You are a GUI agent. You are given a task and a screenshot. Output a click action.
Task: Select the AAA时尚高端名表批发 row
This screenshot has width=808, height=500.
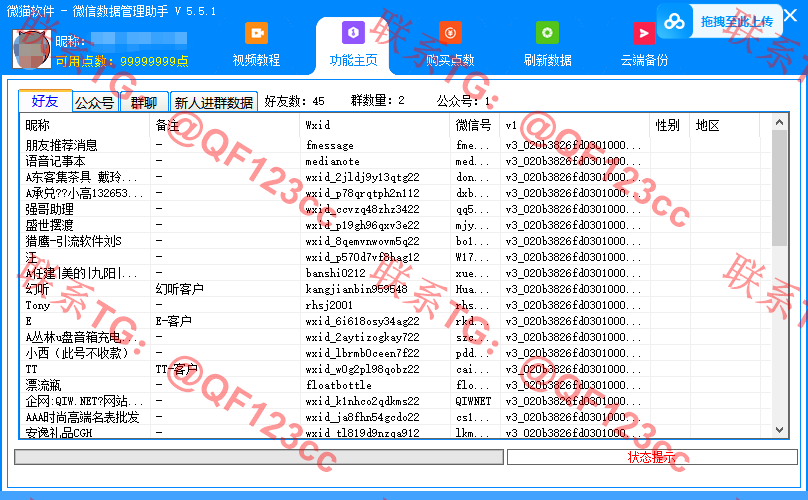click(x=396, y=416)
